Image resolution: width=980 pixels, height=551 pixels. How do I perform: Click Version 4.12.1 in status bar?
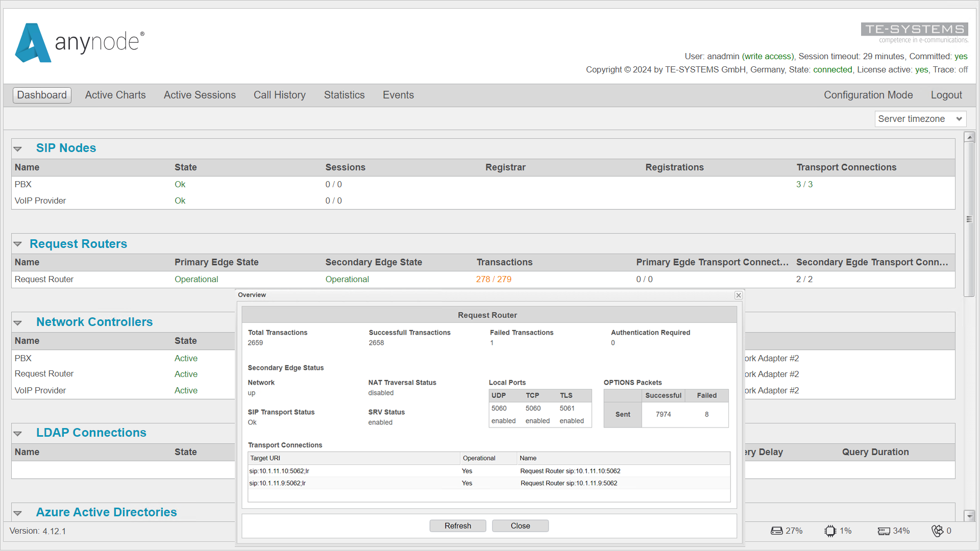pyautogui.click(x=38, y=531)
